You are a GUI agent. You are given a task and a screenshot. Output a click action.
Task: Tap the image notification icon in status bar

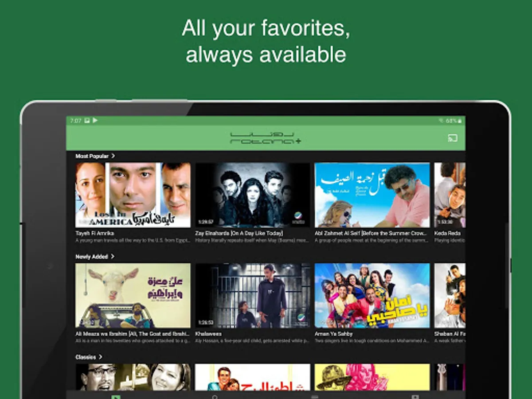click(87, 120)
